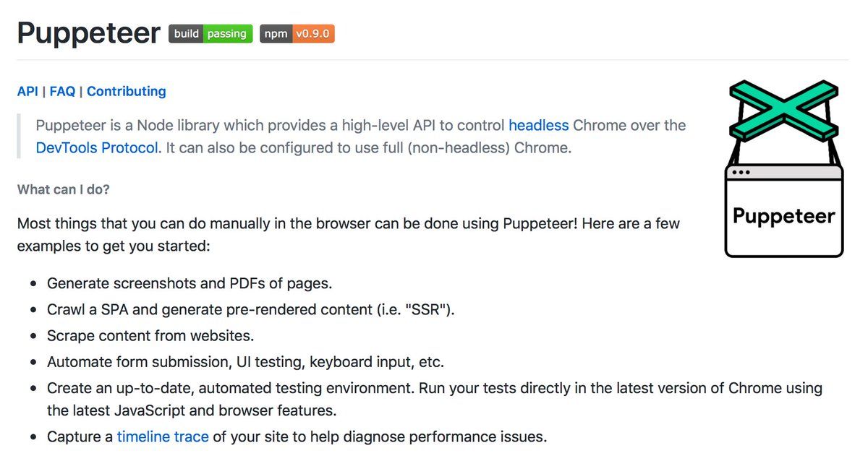The image size is (868, 461).
Task: Open the FAQ link
Action: tap(62, 92)
